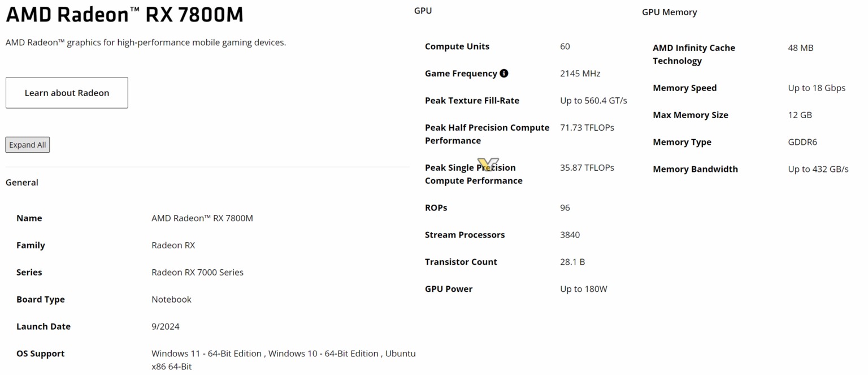Click the Learn about Radeon button
868x375 pixels.
(67, 93)
